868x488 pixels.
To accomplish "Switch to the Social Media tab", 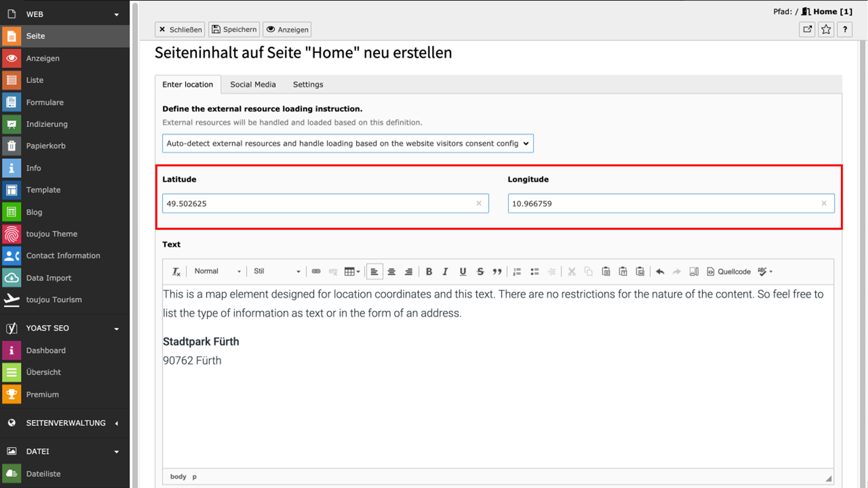I will click(x=253, y=84).
